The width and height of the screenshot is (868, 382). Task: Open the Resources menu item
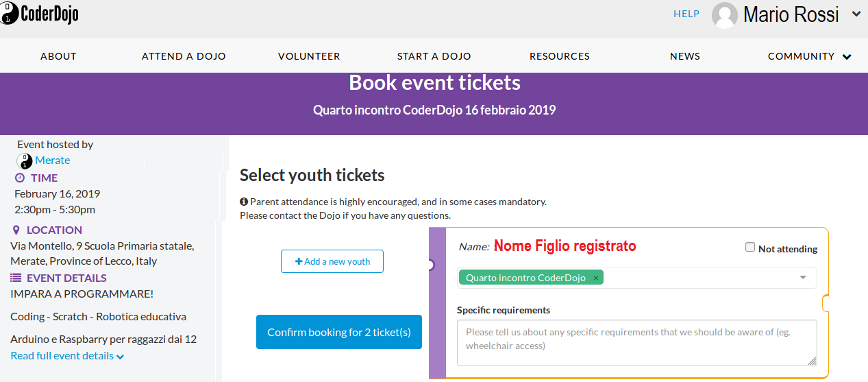560,56
